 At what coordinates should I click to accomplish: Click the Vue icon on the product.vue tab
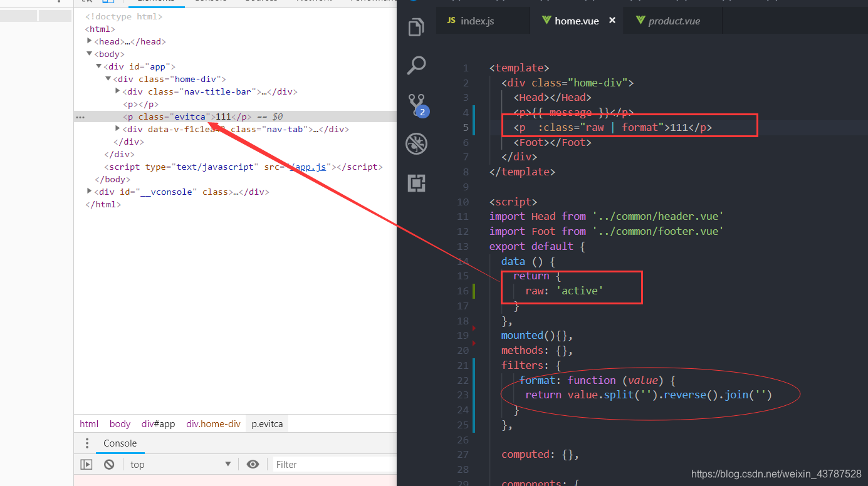click(641, 21)
